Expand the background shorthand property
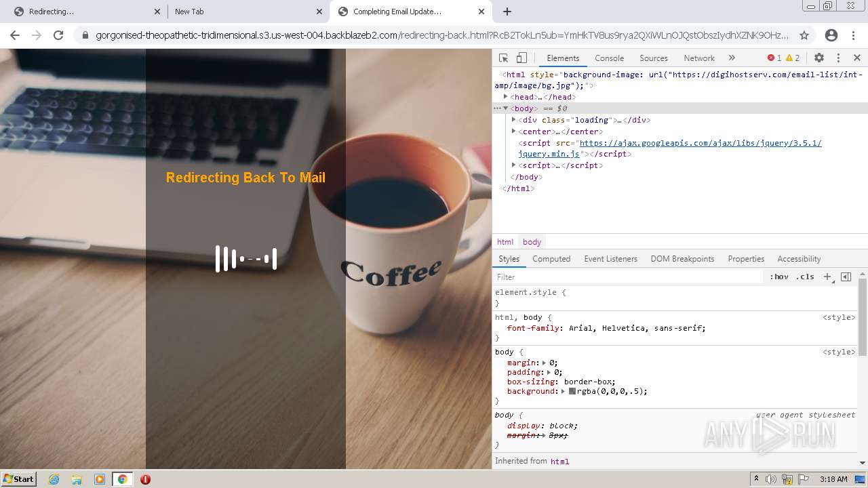 pyautogui.click(x=563, y=391)
